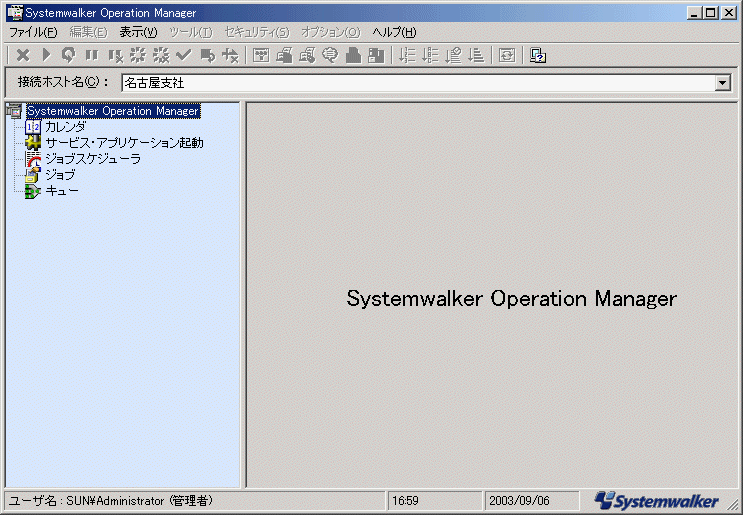Click the circular arrow restart icon
The image size is (743, 515).
click(68, 55)
